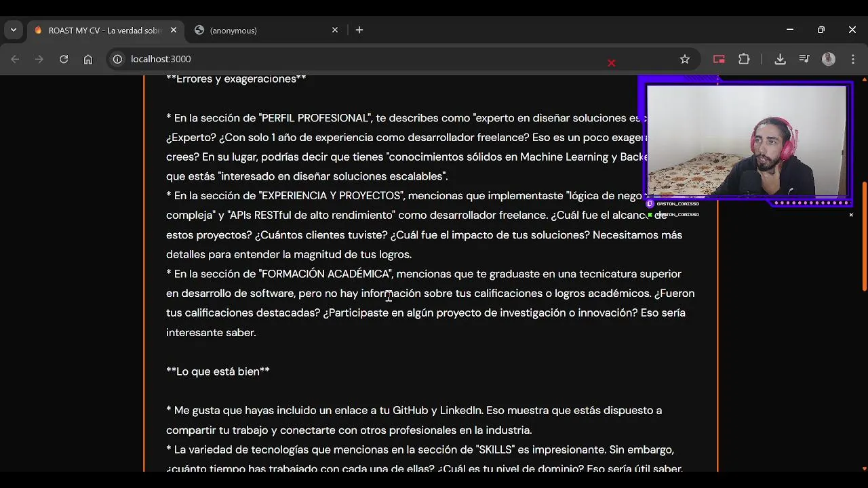Restore down the browser window
The width and height of the screenshot is (868, 488).
coord(821,30)
